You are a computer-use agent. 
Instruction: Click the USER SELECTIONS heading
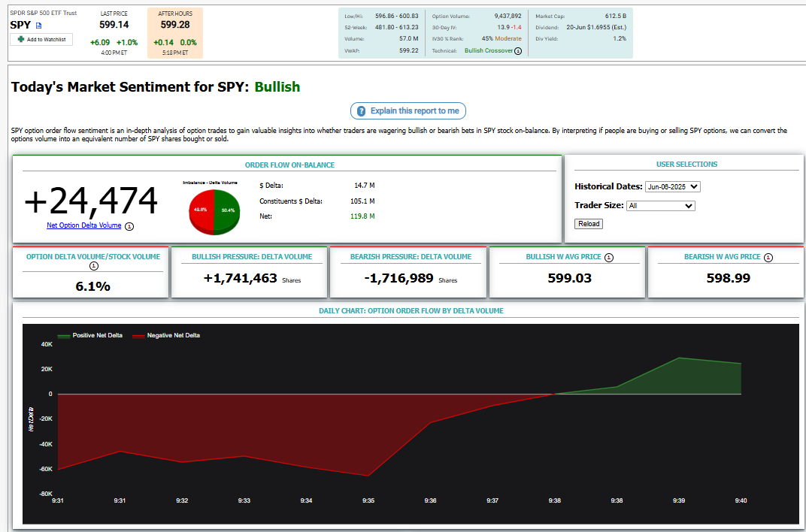tap(686, 165)
